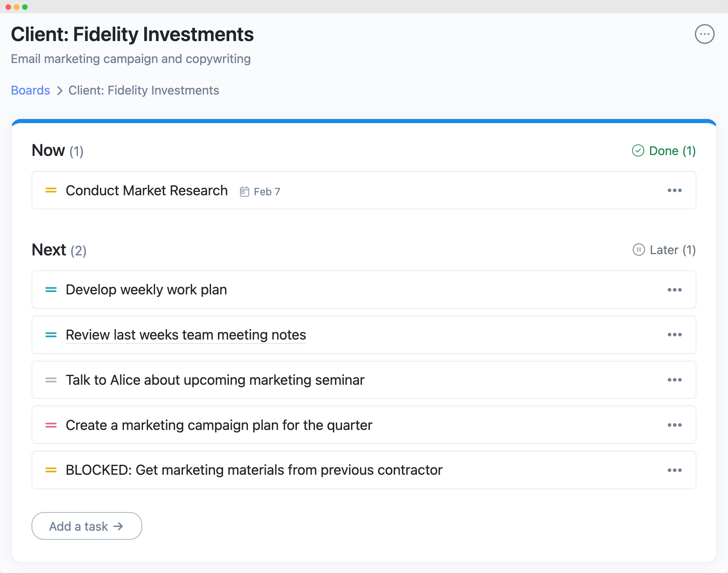This screenshot has width=728, height=573.
Task: Click teal handle of Develop weekly work plan
Action: click(51, 290)
